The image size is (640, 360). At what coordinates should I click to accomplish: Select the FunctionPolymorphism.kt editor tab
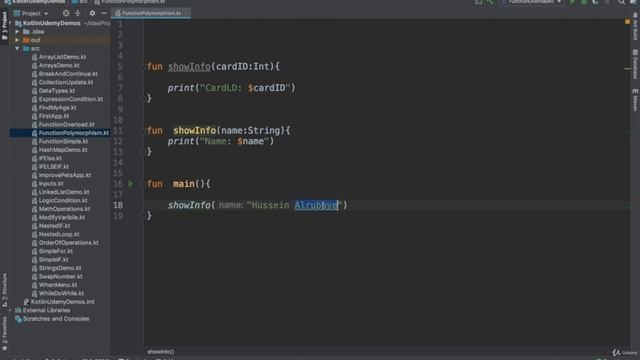(151, 13)
